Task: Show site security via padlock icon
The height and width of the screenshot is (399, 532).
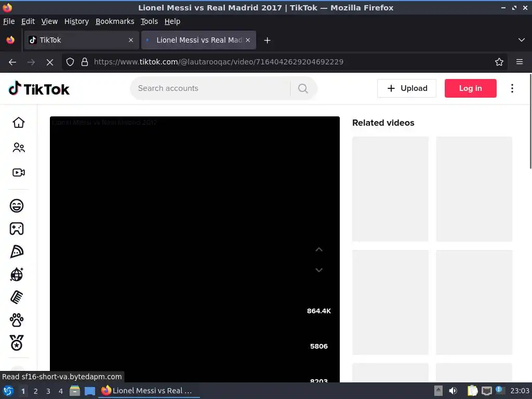Action: [x=85, y=62]
